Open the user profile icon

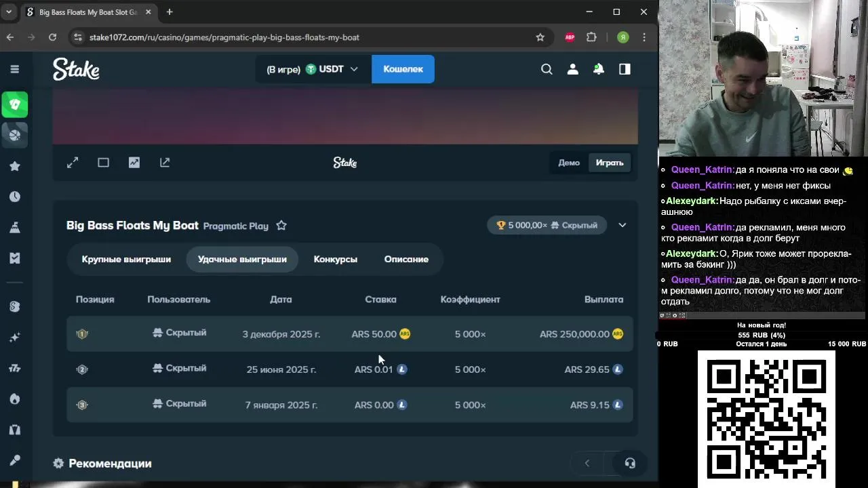[x=573, y=69]
